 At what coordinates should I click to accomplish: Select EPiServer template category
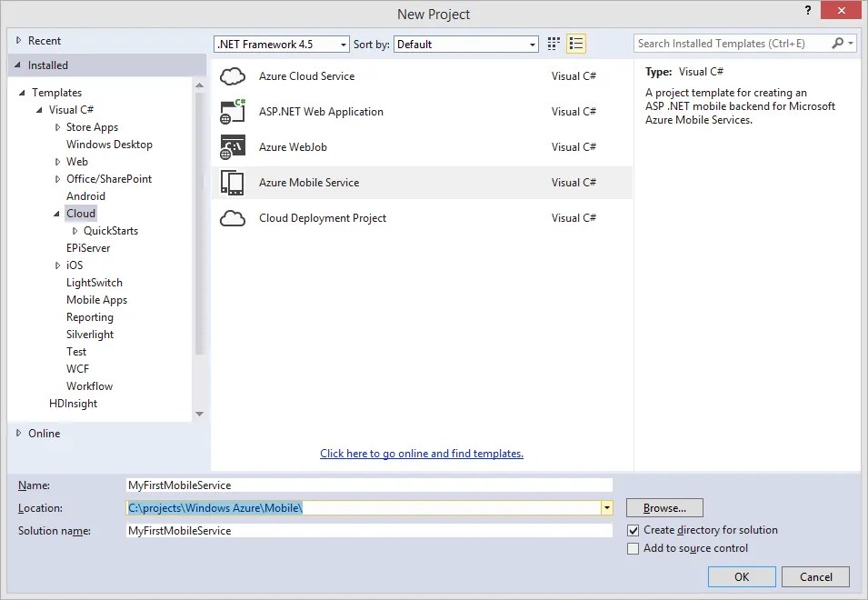click(88, 248)
